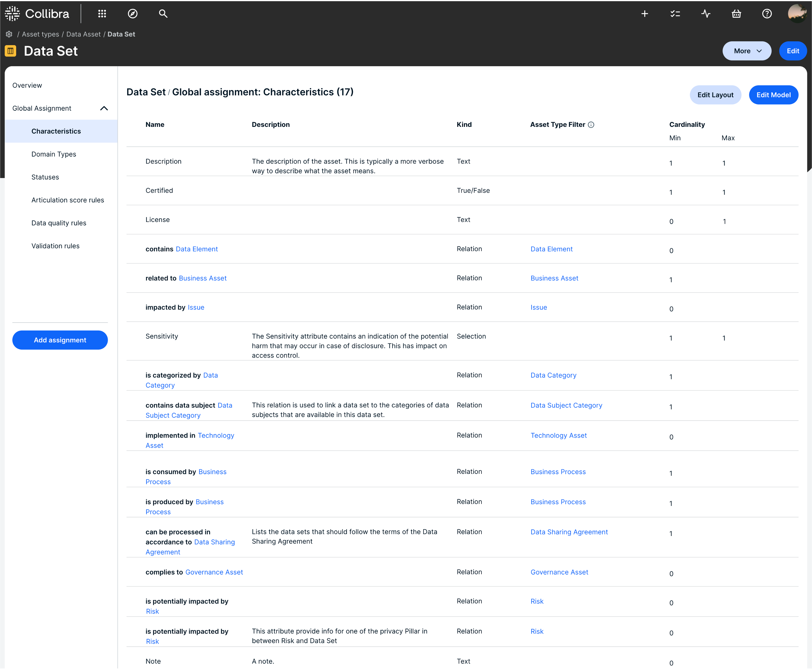Open the More dropdown
This screenshot has height=669, width=812.
747,51
